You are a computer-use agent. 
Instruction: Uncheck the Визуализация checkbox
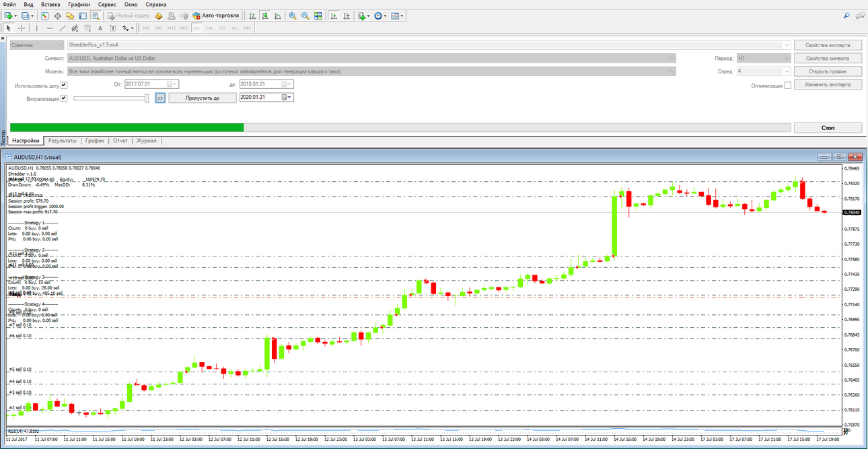coord(64,98)
